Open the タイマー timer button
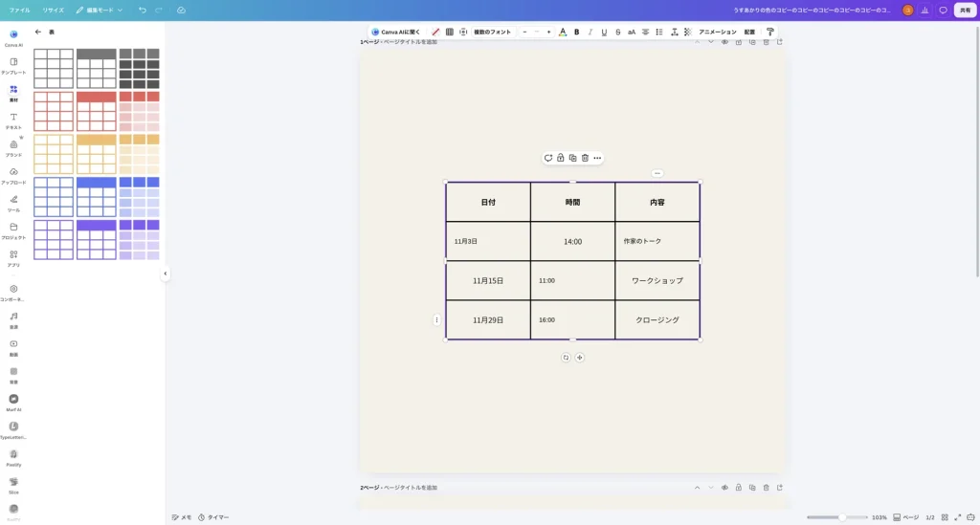 [213, 517]
